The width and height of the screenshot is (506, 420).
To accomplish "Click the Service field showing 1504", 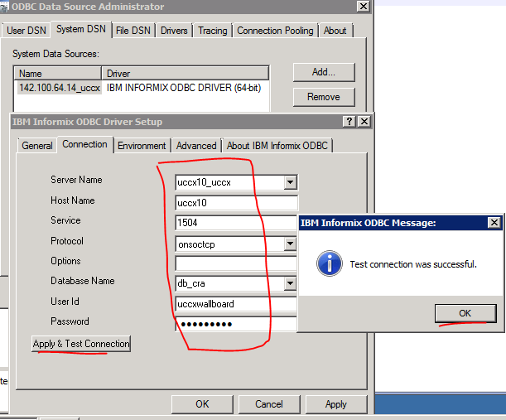I will 236,223.
